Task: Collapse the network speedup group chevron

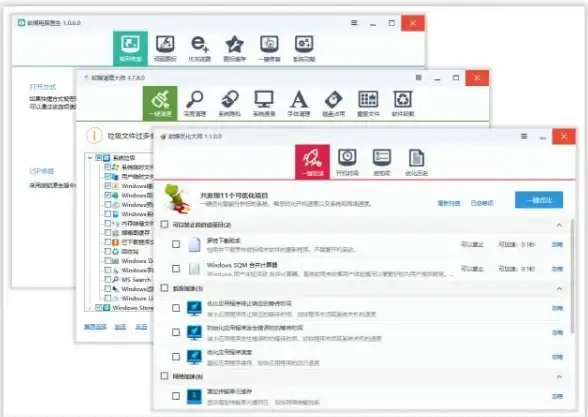Action: point(559,376)
